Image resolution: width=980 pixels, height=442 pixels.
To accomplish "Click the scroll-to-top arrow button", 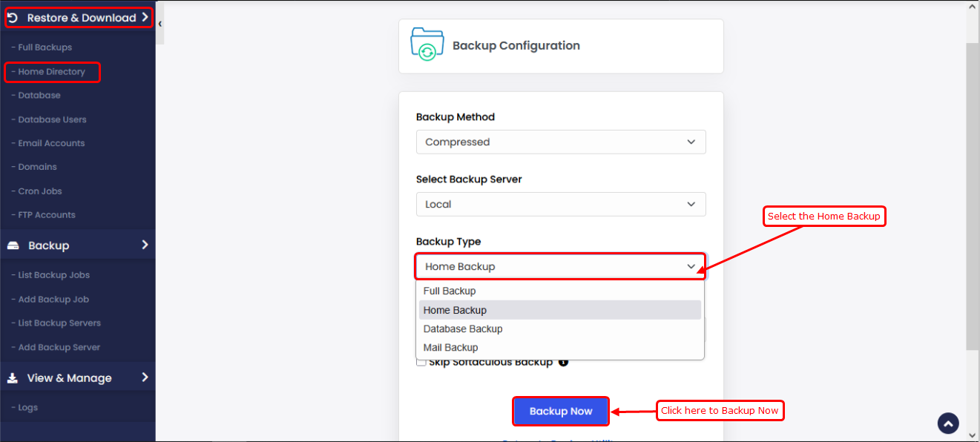I will [x=949, y=423].
